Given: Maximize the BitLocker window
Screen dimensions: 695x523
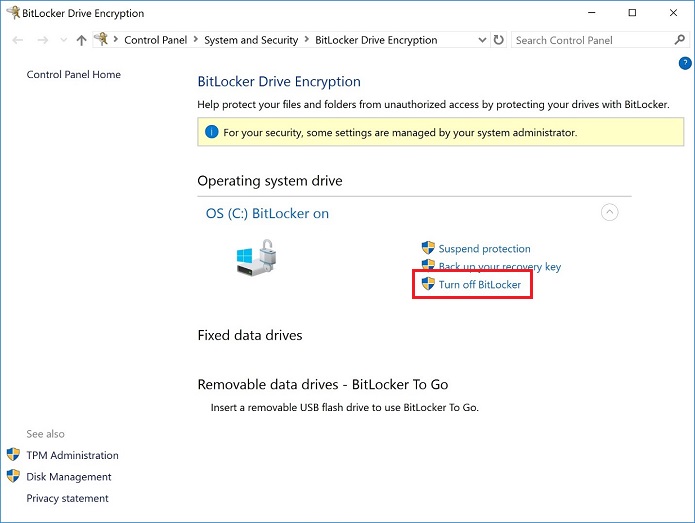Looking at the screenshot, I should click(633, 13).
